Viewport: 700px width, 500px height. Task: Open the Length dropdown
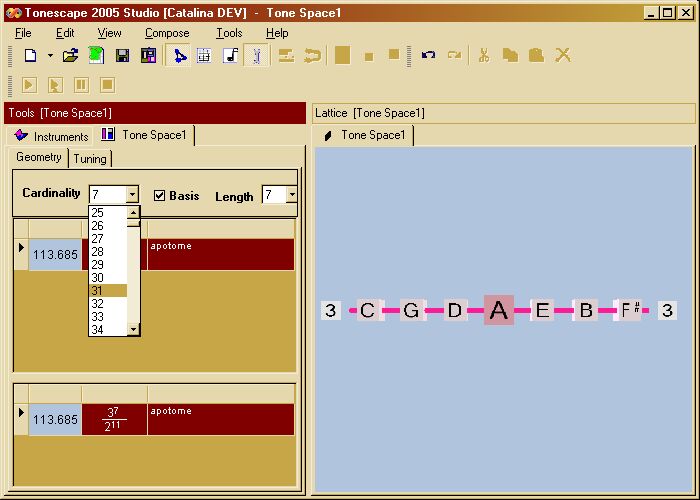pos(292,195)
